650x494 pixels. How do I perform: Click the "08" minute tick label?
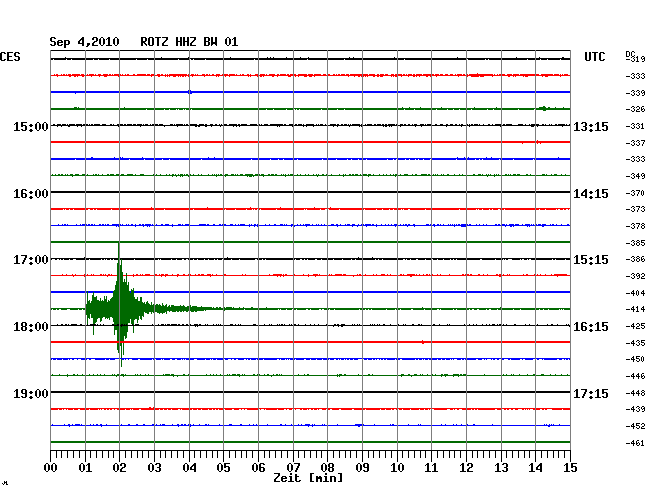[x=327, y=467]
